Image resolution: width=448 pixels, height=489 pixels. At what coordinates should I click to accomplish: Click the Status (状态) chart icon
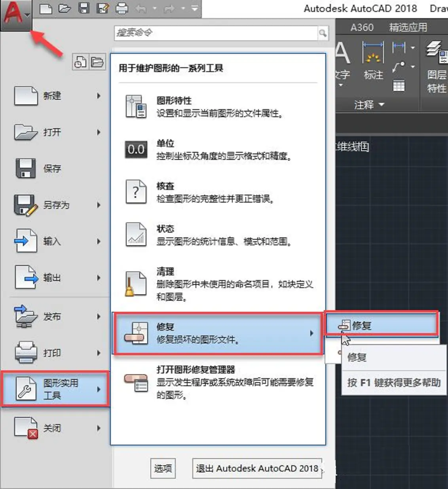click(x=136, y=234)
